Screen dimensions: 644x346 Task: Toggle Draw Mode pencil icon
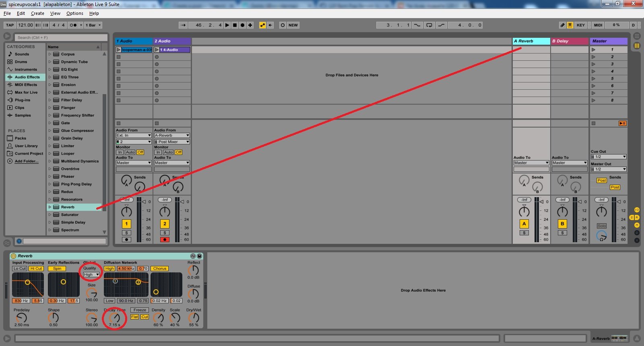point(563,25)
